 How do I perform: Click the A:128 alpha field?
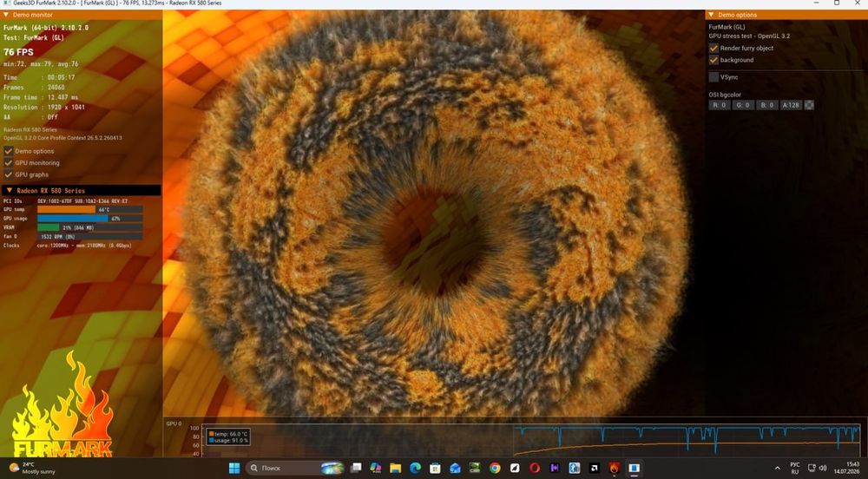coord(791,105)
